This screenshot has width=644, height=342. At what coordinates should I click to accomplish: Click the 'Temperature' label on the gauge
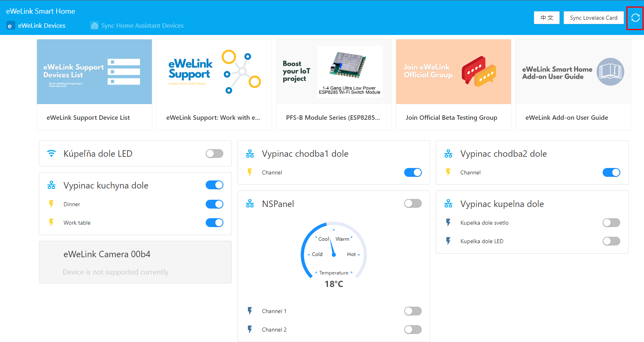point(334,273)
